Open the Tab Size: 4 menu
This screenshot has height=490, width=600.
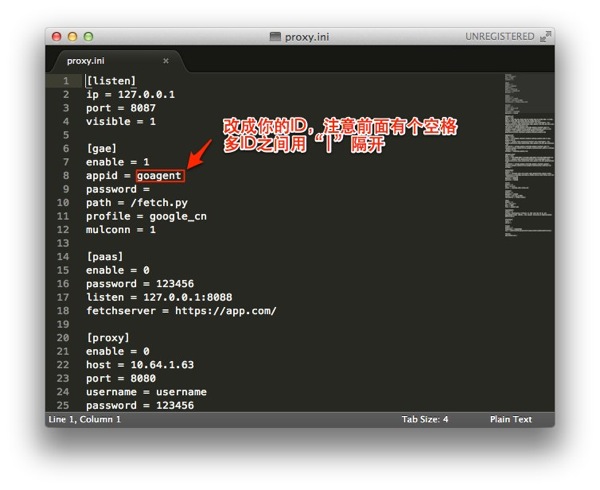coord(425,419)
